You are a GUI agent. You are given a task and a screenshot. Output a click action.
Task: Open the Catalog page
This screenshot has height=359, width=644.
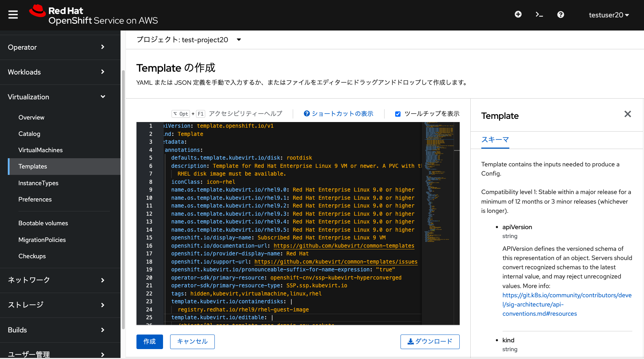pyautogui.click(x=29, y=134)
